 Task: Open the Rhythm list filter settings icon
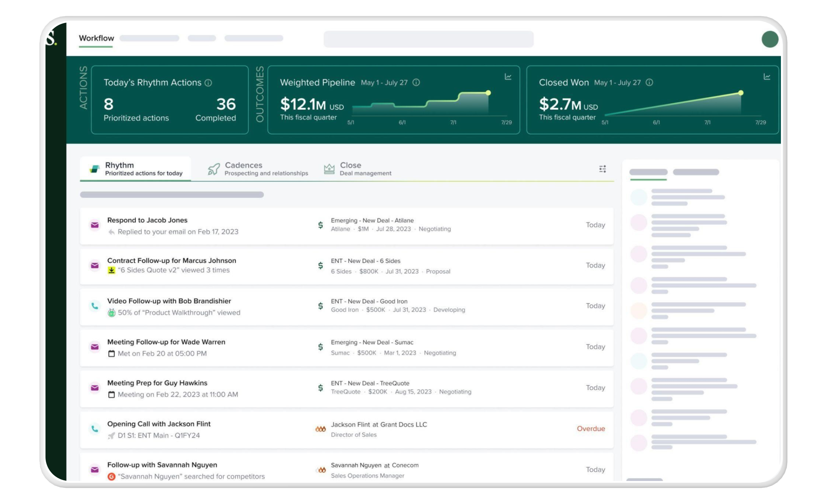[603, 169]
